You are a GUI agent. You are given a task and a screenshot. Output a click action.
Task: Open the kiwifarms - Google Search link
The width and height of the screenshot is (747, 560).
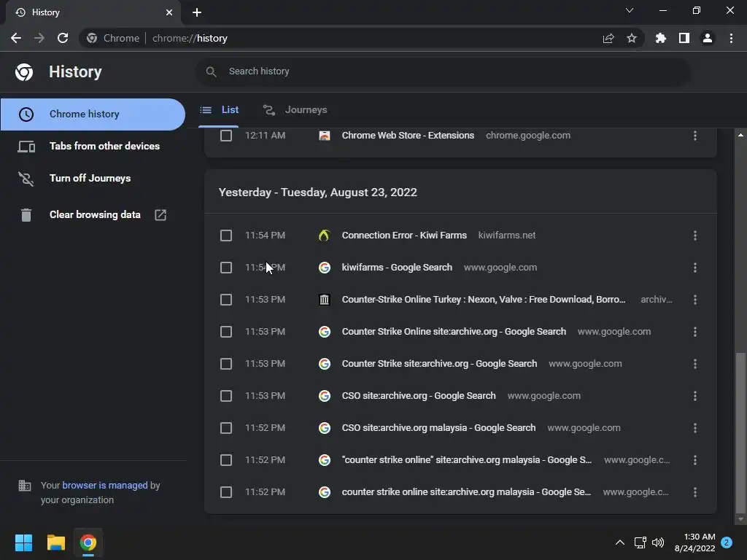(x=397, y=268)
